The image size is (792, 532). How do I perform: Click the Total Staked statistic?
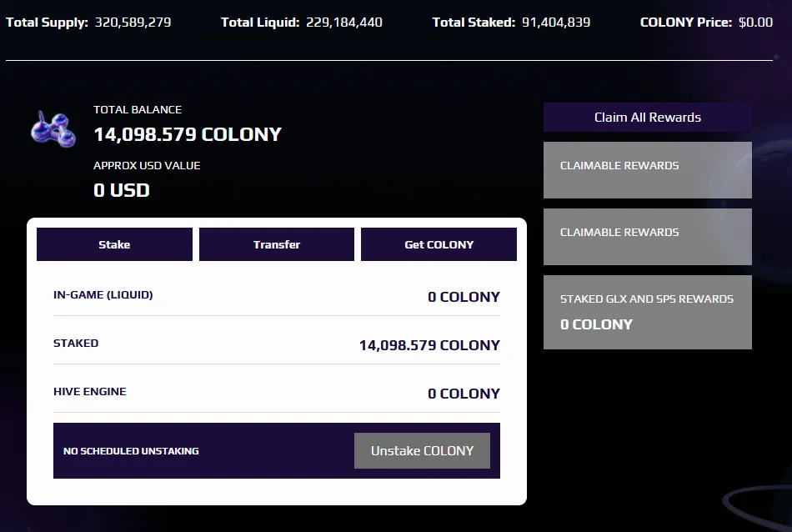(x=511, y=23)
